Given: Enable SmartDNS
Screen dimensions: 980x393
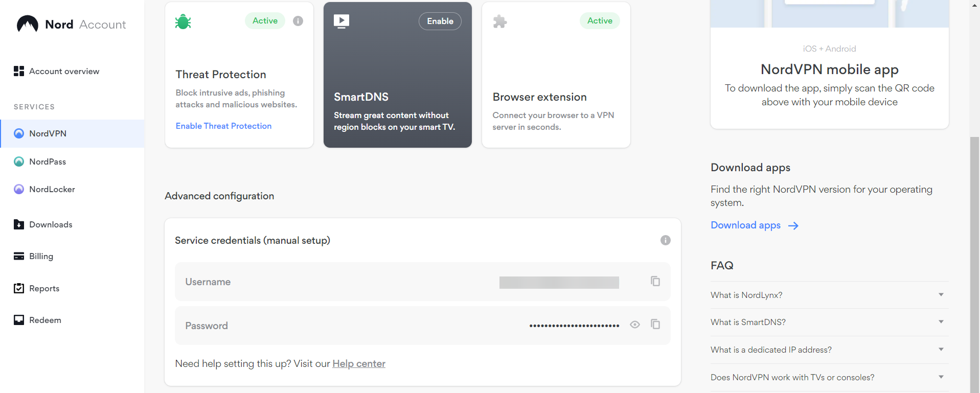Looking at the screenshot, I should pyautogui.click(x=440, y=21).
